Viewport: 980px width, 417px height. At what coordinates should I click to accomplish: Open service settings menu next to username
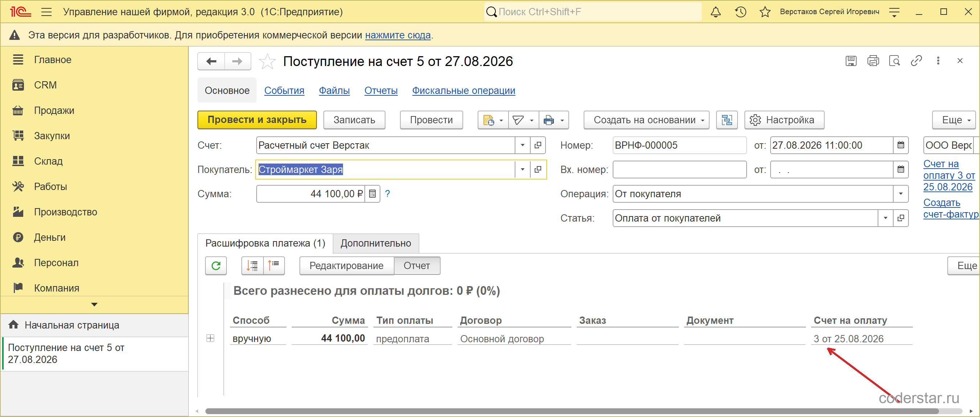click(894, 12)
